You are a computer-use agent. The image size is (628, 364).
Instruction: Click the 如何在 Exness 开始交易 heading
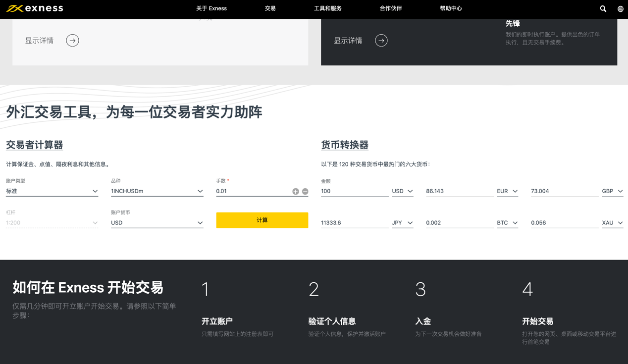88,288
